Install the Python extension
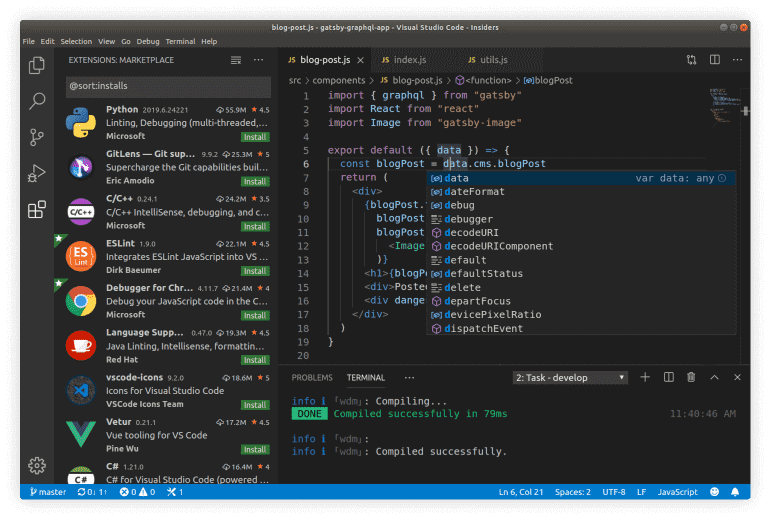The image size is (772, 521). pyautogui.click(x=254, y=136)
